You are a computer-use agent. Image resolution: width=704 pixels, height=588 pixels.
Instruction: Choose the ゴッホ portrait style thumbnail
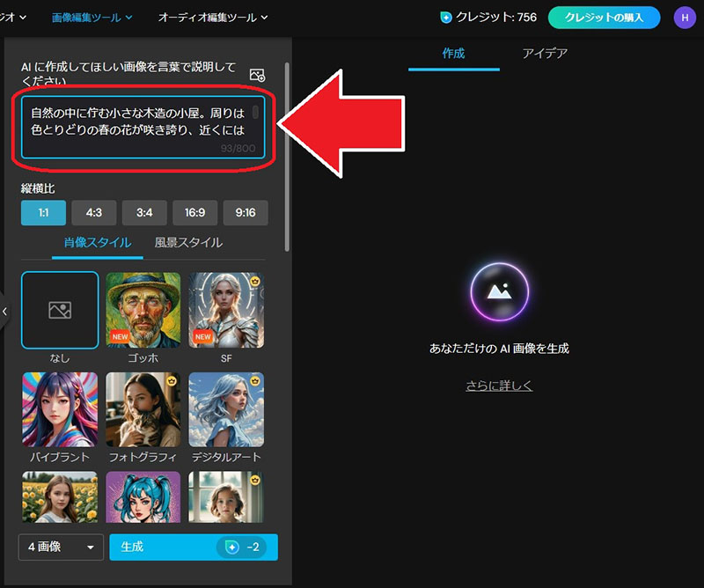(x=143, y=310)
